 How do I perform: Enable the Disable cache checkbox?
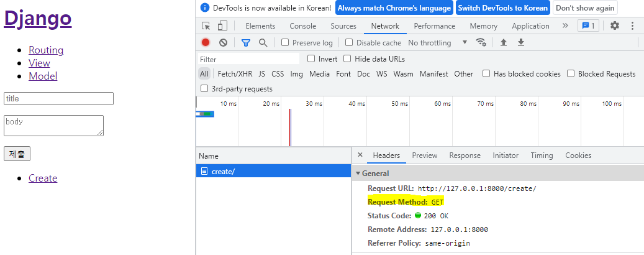(348, 42)
